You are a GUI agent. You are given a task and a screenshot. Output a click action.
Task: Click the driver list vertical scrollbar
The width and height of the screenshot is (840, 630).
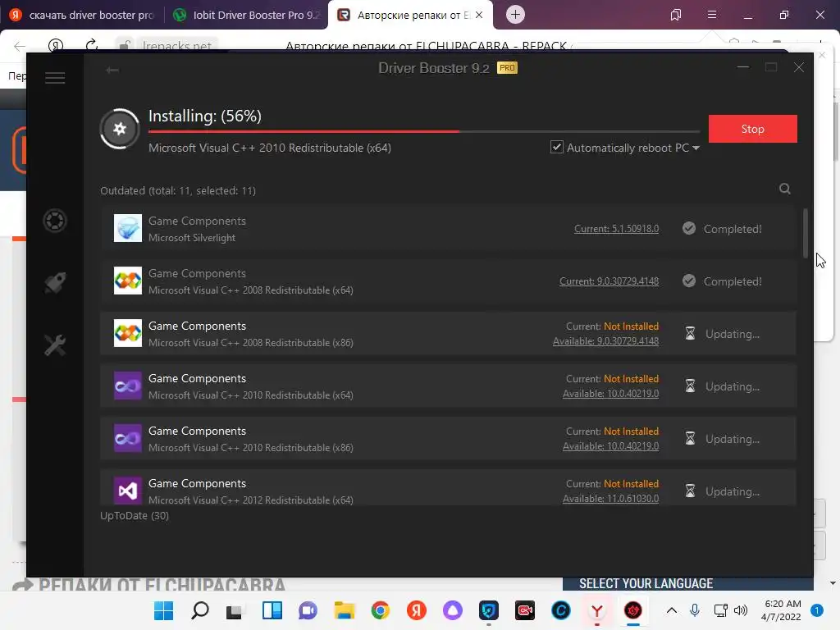click(806, 234)
